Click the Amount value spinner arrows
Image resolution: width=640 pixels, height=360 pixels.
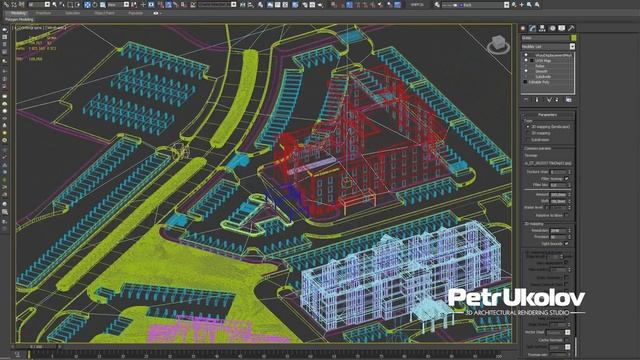(569, 195)
